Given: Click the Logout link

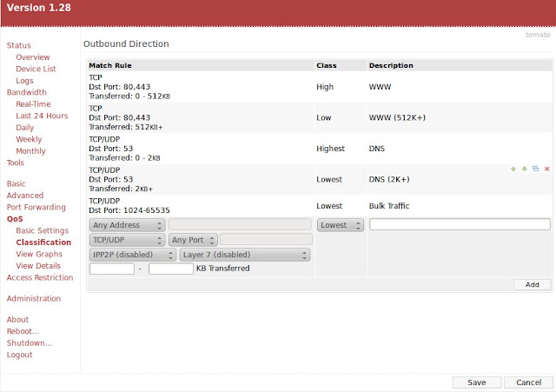Looking at the screenshot, I should click(x=19, y=355).
